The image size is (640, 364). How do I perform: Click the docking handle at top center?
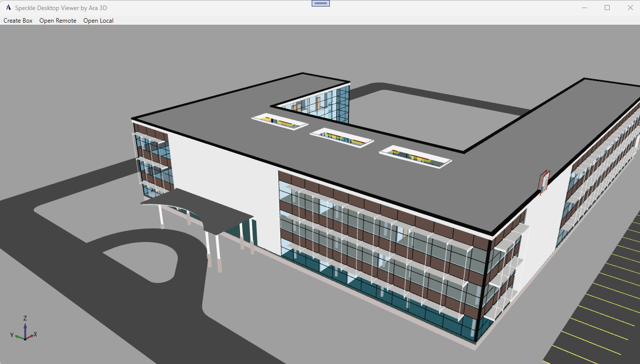(x=321, y=3)
